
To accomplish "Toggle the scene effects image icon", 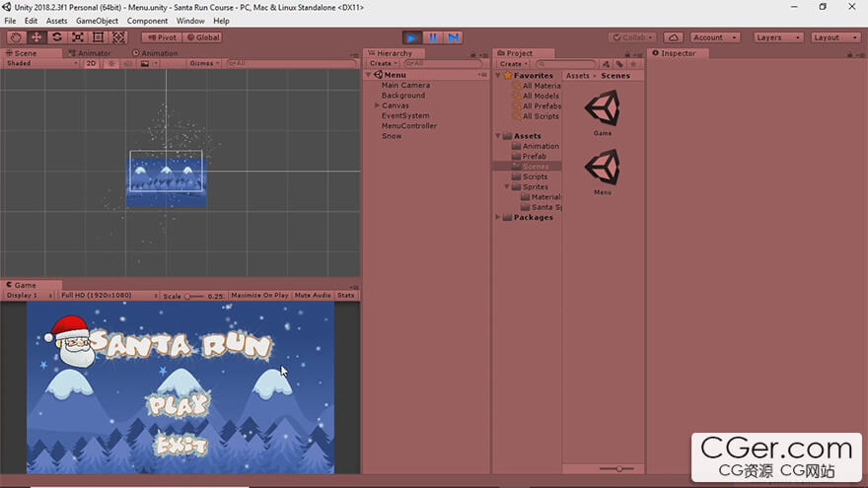I will pyautogui.click(x=144, y=64).
